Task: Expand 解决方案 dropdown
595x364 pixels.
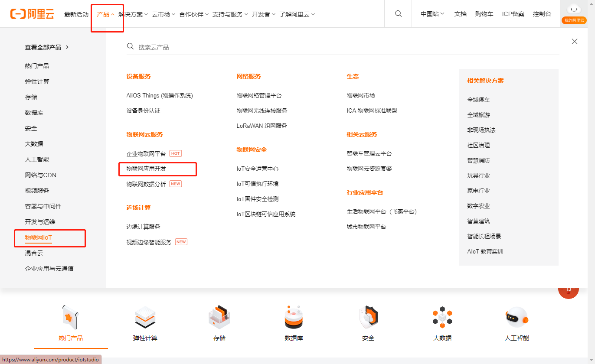Action: (x=134, y=14)
